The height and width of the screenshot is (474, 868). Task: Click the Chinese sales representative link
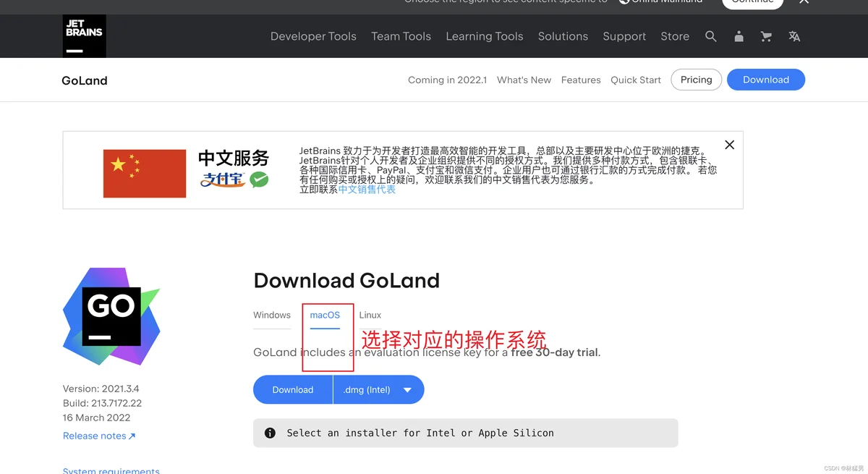[367, 189]
